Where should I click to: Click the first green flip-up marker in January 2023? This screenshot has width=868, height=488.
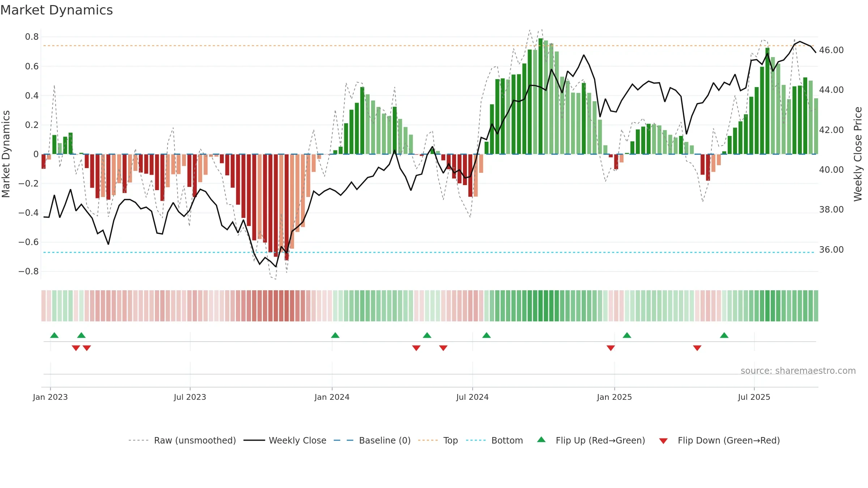54,335
